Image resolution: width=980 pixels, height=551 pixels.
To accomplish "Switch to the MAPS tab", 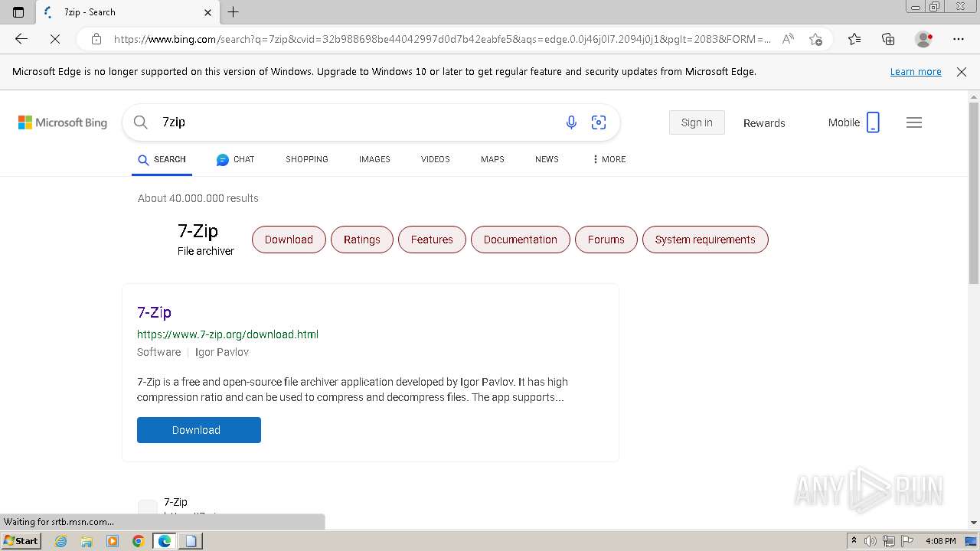I will 492,159.
